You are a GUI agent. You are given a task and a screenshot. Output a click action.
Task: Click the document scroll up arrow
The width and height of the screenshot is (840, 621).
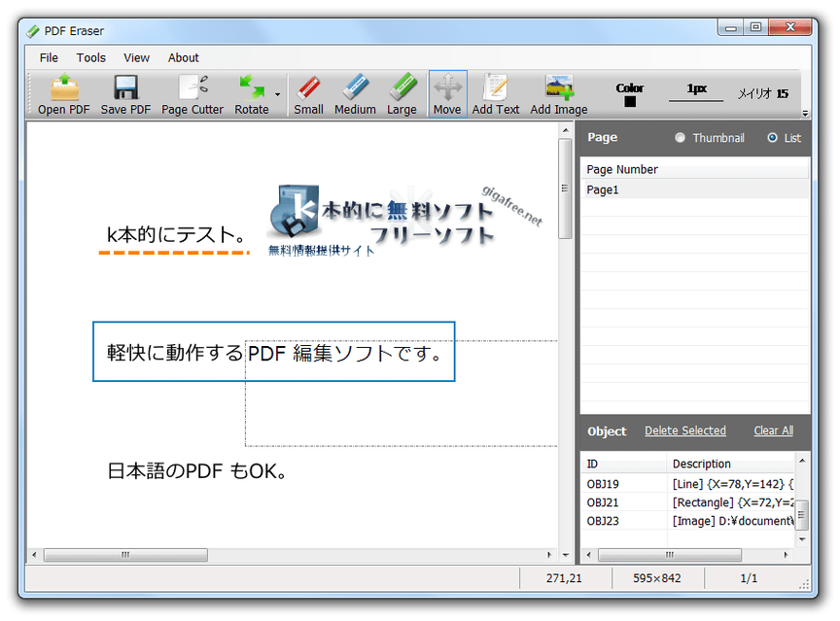[x=565, y=130]
